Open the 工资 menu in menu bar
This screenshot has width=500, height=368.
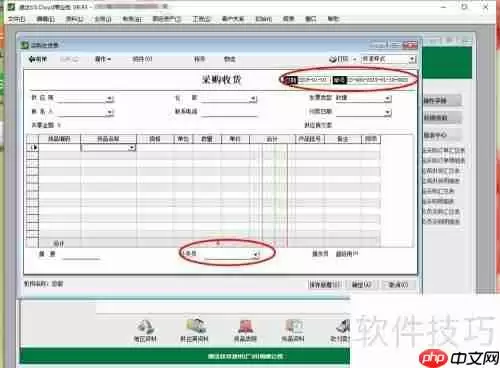201,19
